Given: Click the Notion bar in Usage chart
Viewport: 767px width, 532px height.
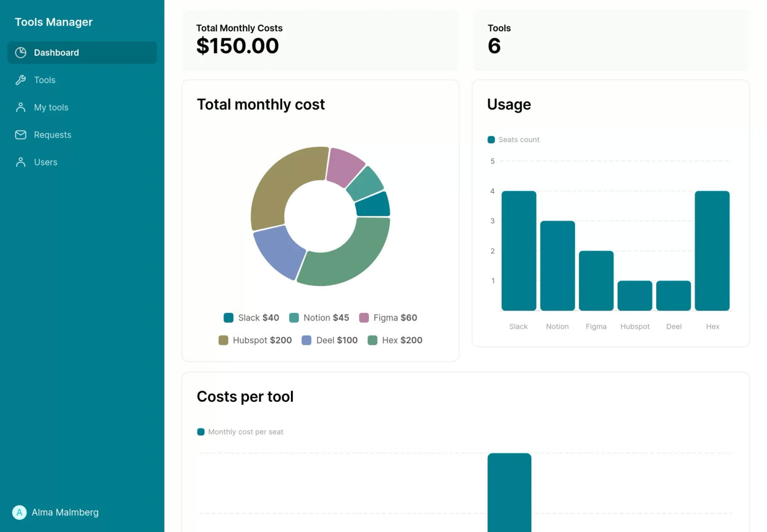Looking at the screenshot, I should coord(557,266).
